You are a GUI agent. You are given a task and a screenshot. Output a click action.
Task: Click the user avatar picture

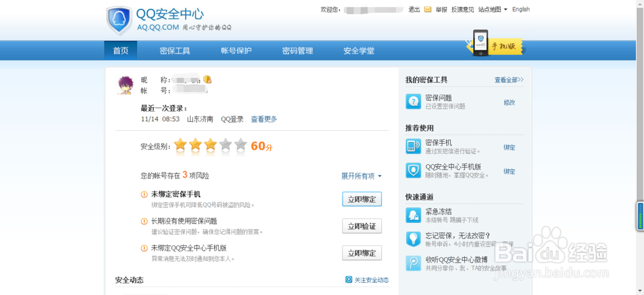125,84
